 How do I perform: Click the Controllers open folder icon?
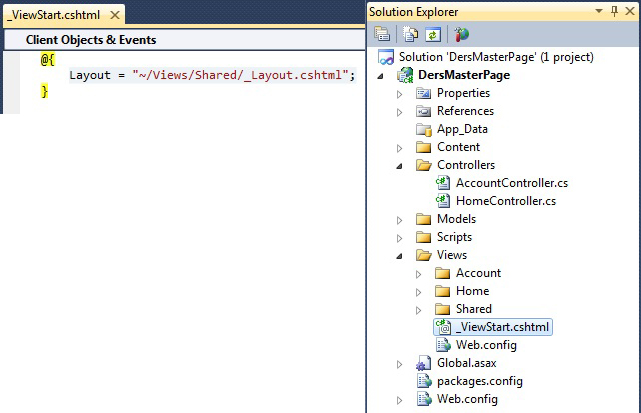pos(424,165)
